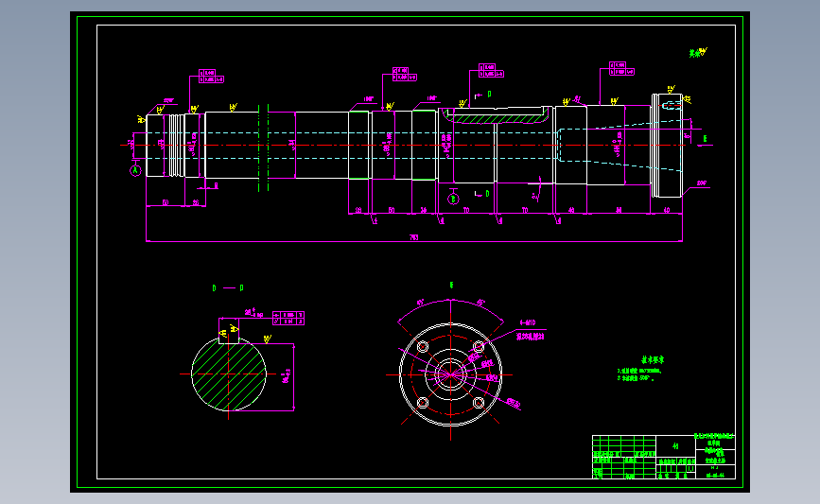This screenshot has width=820, height=504.
Task: Select the green break lines on the shaft
Action: coord(264,148)
